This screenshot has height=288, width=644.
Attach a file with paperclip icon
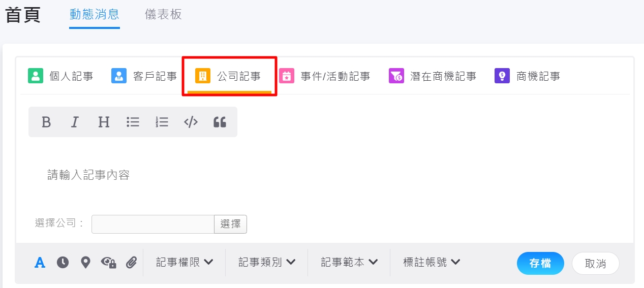pyautogui.click(x=132, y=263)
